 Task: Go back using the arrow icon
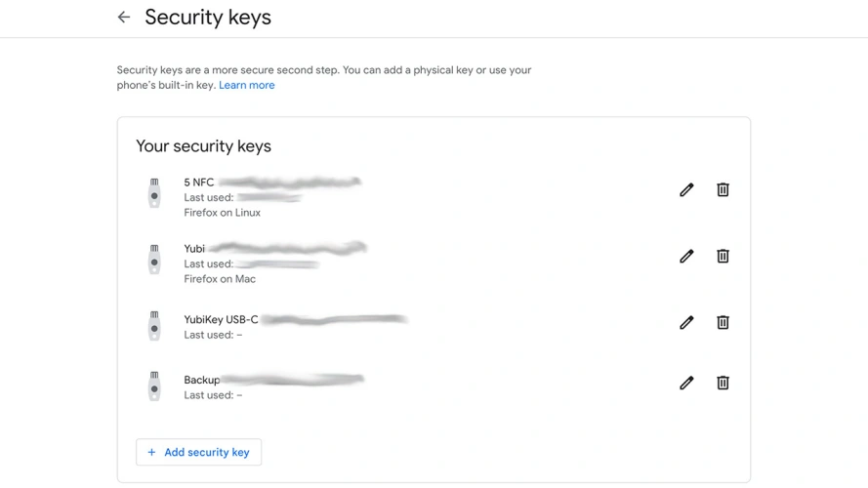click(124, 18)
